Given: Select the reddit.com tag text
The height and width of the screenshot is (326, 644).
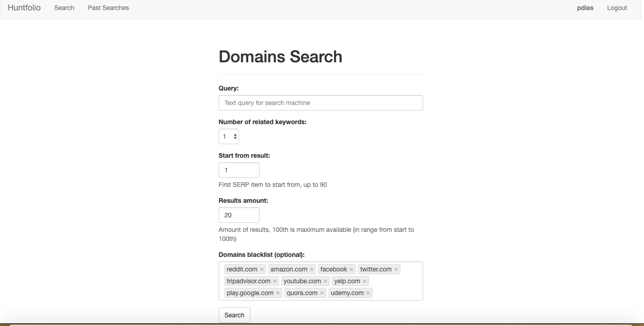Looking at the screenshot, I should (242, 269).
